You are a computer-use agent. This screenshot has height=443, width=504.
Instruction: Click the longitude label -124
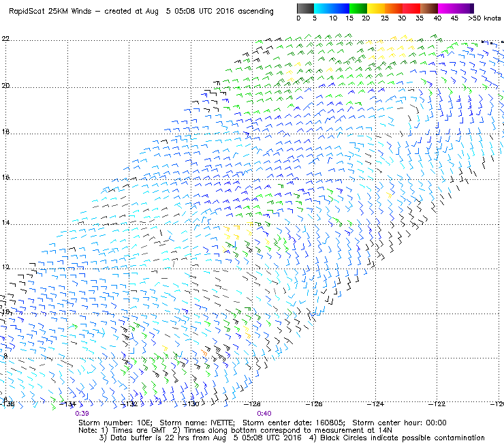click(375, 403)
